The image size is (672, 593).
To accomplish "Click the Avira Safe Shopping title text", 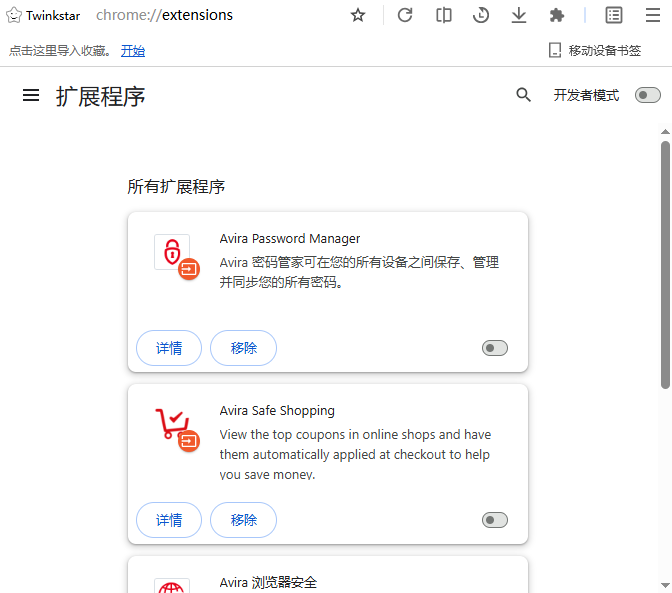I will pos(277,410).
